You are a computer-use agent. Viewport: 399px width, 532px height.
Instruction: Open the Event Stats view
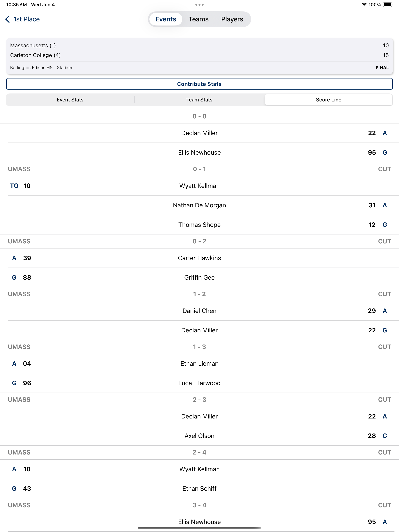click(x=70, y=100)
